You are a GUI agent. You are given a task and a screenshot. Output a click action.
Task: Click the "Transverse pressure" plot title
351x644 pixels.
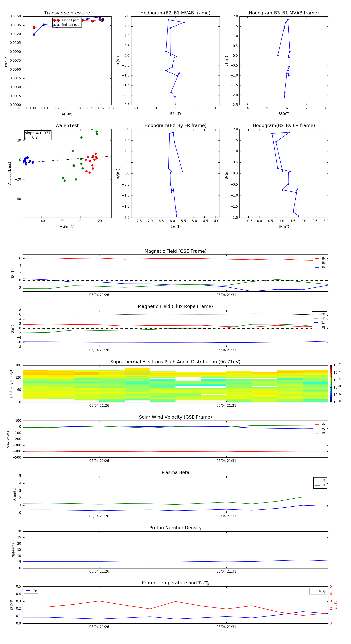click(67, 13)
